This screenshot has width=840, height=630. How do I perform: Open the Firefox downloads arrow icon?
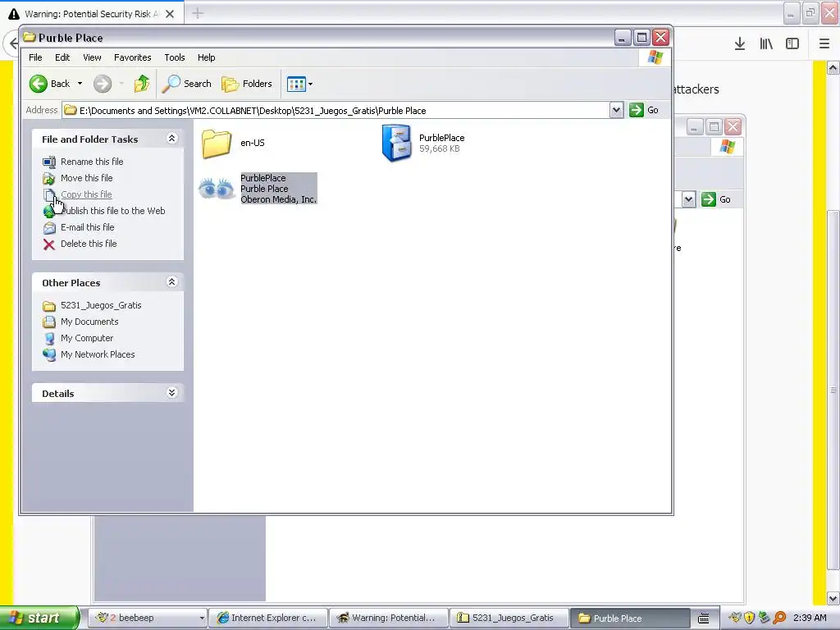click(740, 44)
